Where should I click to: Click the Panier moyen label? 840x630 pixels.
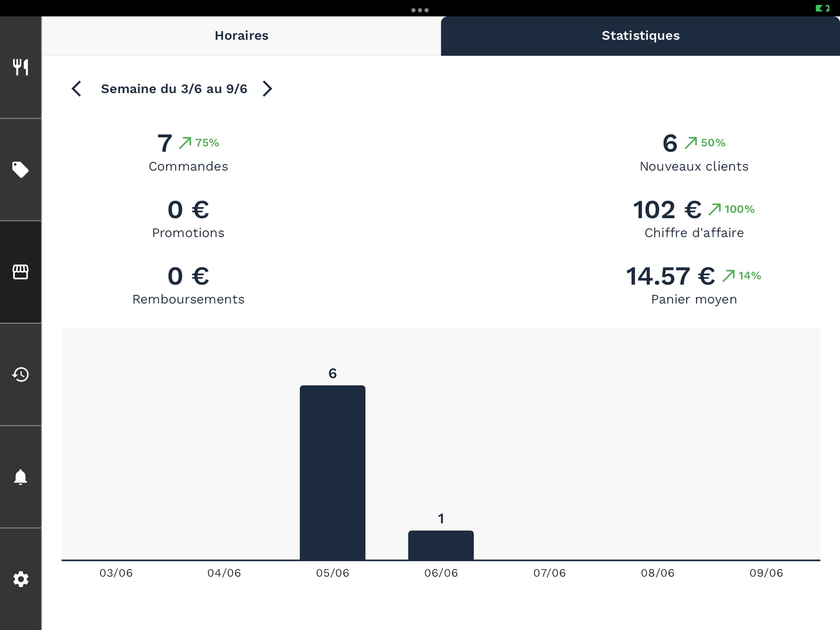point(694,299)
